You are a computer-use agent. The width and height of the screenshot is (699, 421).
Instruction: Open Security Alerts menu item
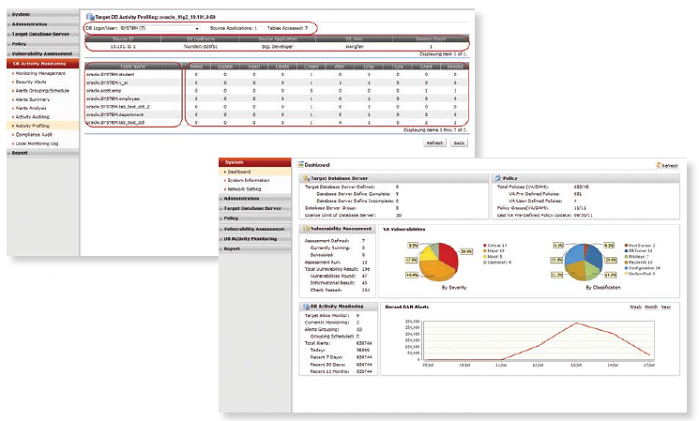[31, 82]
